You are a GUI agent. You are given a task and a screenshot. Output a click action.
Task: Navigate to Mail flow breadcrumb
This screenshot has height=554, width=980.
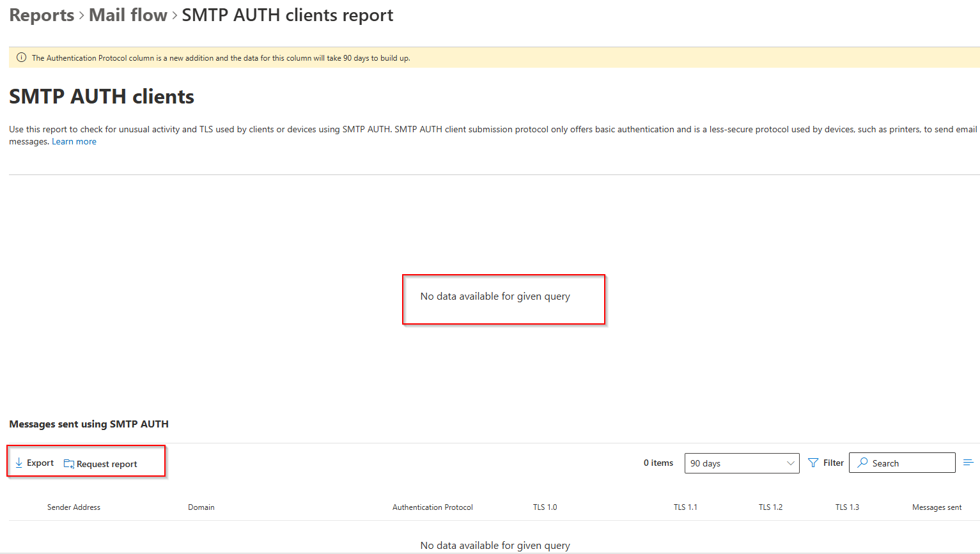(x=128, y=15)
